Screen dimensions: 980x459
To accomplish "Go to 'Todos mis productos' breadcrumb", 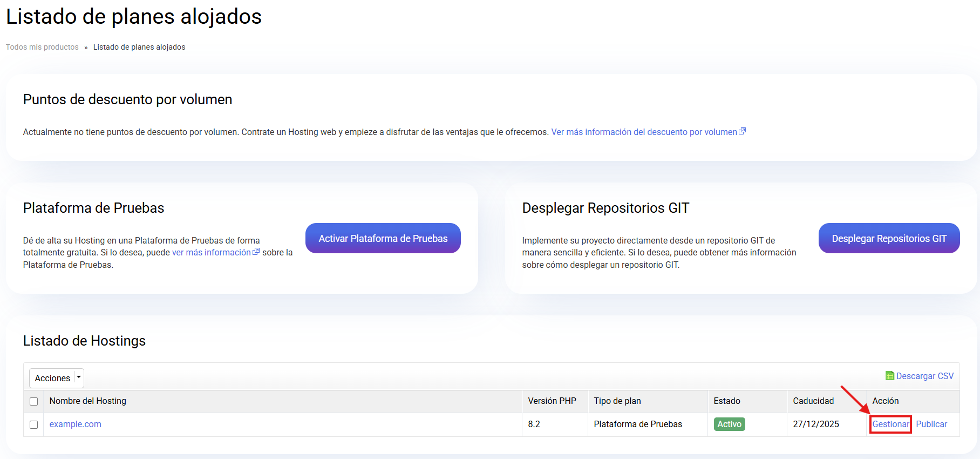I will pyautogui.click(x=42, y=47).
